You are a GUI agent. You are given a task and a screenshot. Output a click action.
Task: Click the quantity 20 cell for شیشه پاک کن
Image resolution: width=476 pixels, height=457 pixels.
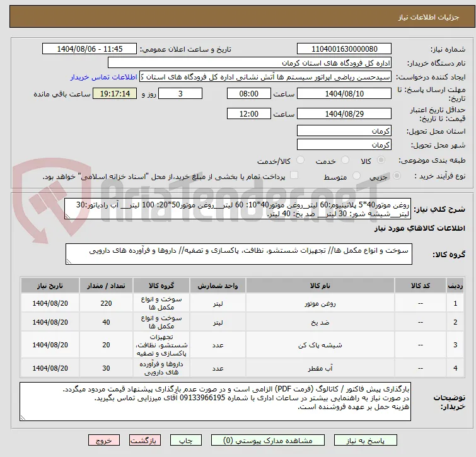click(106, 345)
